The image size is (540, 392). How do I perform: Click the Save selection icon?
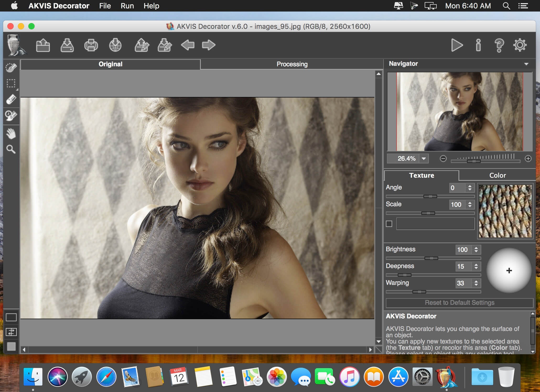(x=165, y=45)
